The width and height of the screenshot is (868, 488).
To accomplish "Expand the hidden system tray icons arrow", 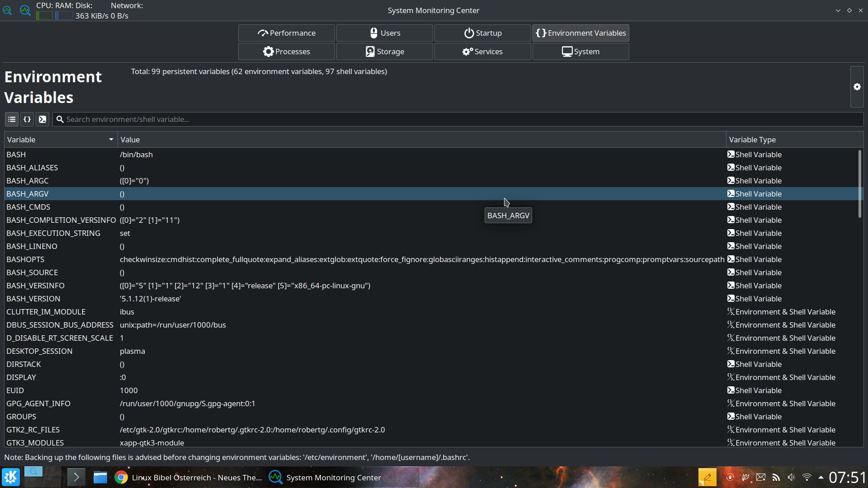I will pos(821,477).
